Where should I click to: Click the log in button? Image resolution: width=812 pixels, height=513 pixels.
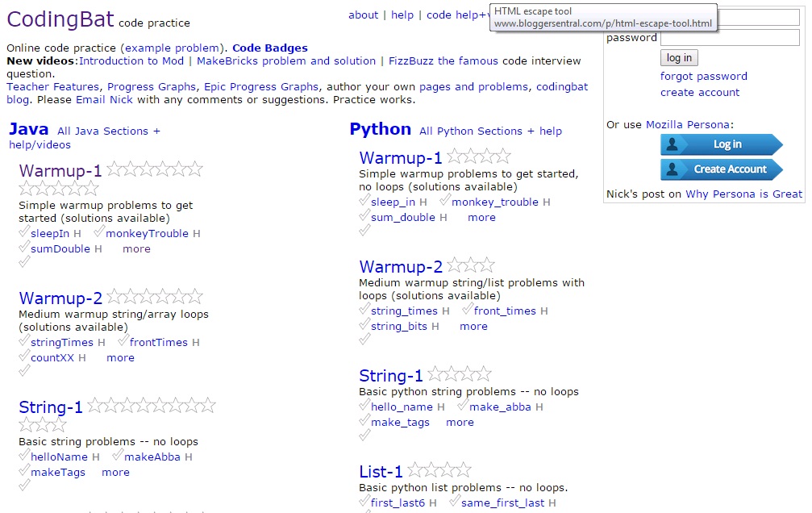click(x=679, y=57)
